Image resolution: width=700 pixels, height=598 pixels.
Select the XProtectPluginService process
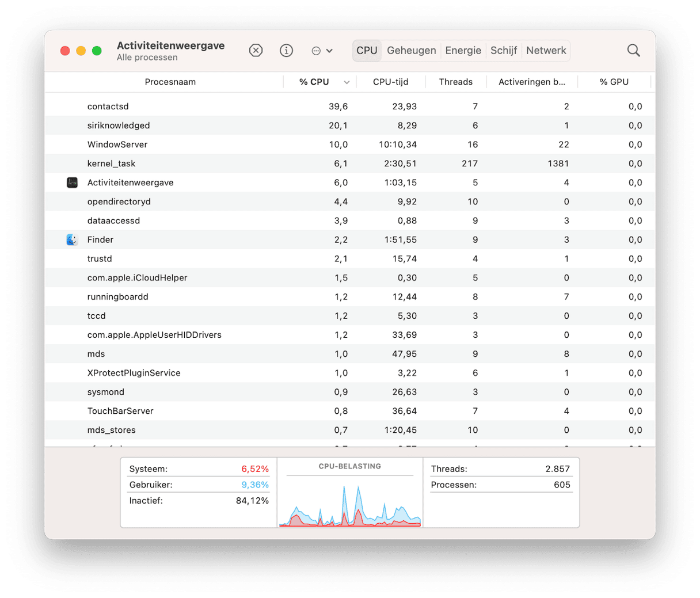[350, 372]
